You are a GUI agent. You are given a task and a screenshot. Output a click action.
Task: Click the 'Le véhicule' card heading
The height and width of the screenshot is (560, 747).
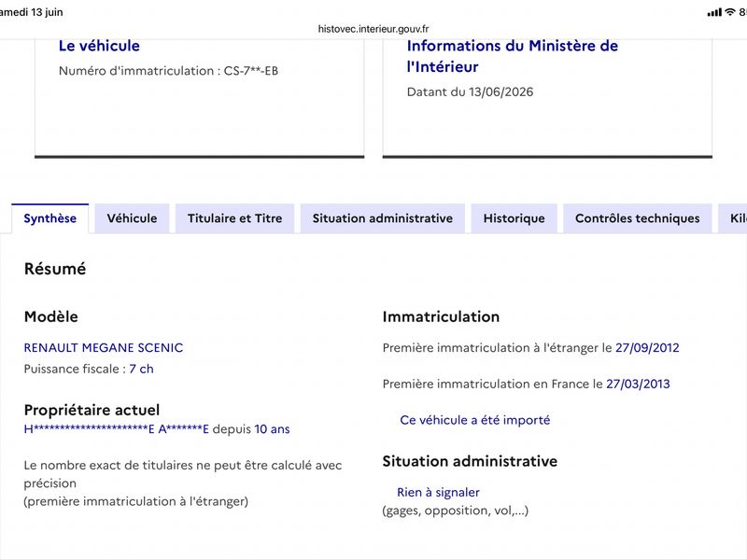coord(99,46)
